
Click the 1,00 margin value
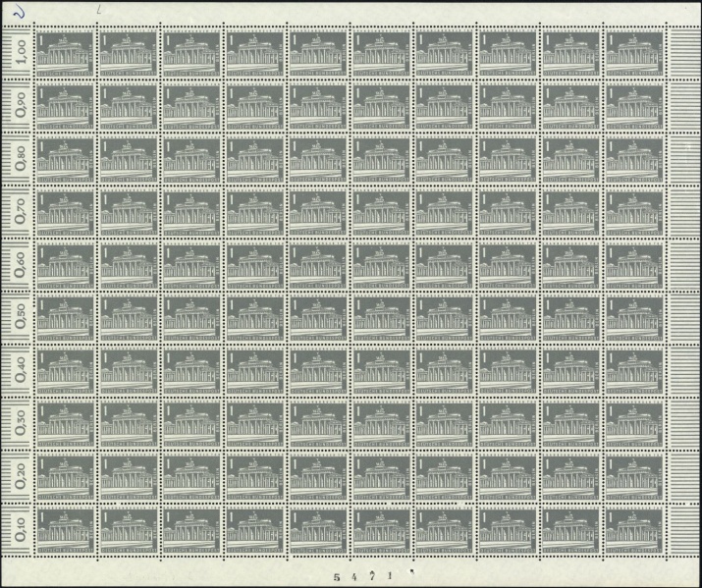(21, 52)
